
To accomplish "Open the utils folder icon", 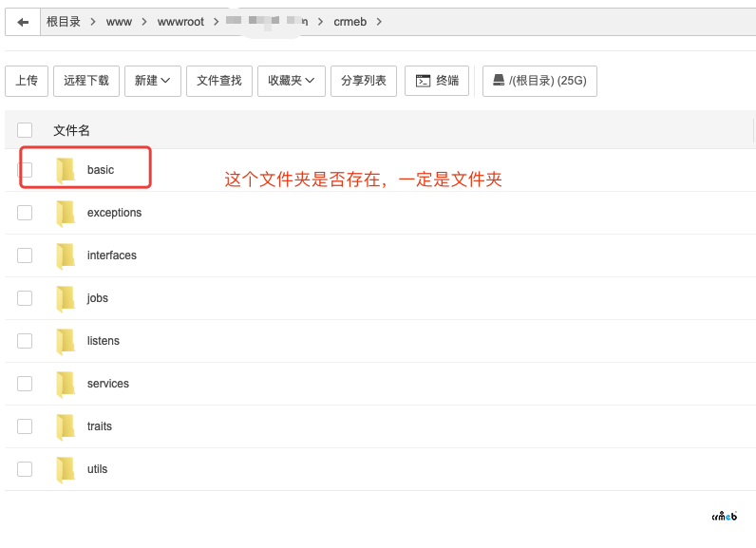I will [x=66, y=469].
